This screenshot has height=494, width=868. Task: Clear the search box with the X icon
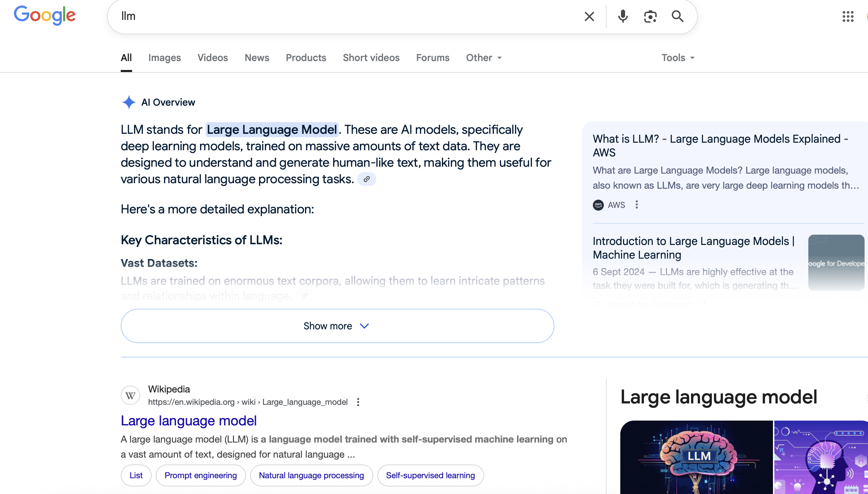coord(589,16)
